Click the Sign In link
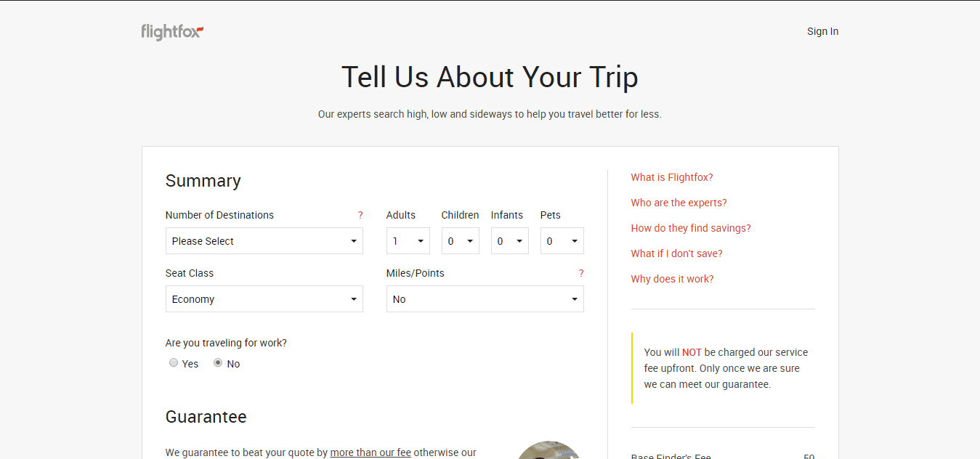This screenshot has height=459, width=980. click(x=822, y=31)
